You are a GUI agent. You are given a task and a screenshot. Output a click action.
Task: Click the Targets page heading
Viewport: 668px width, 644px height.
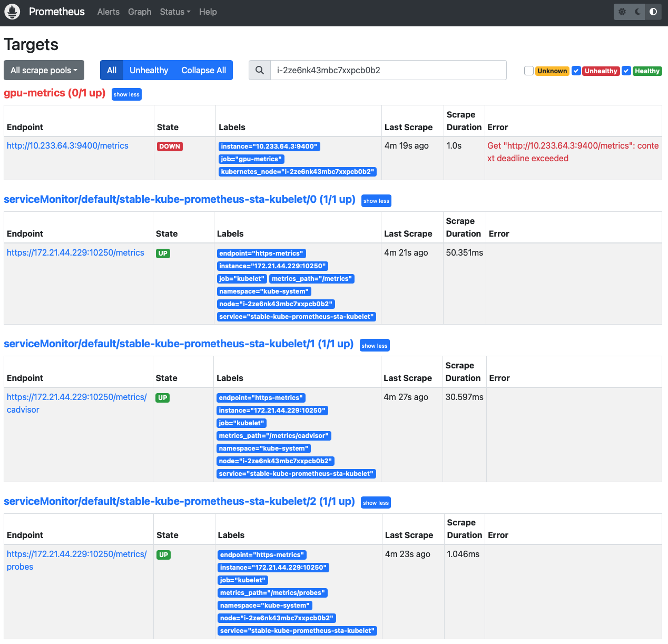(31, 44)
